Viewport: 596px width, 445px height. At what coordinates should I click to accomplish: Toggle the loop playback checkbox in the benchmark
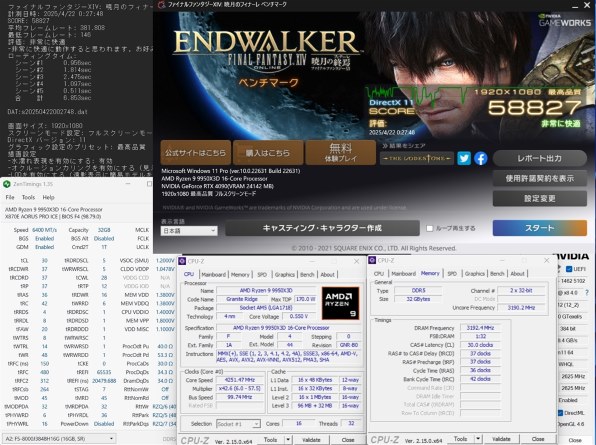[430, 228]
